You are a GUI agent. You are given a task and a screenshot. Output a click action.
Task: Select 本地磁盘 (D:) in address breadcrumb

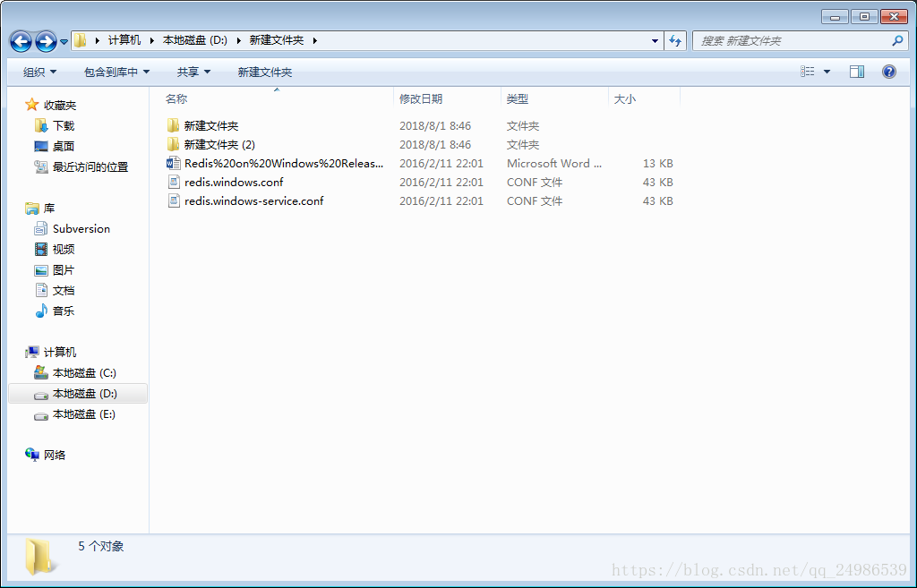pyautogui.click(x=194, y=40)
